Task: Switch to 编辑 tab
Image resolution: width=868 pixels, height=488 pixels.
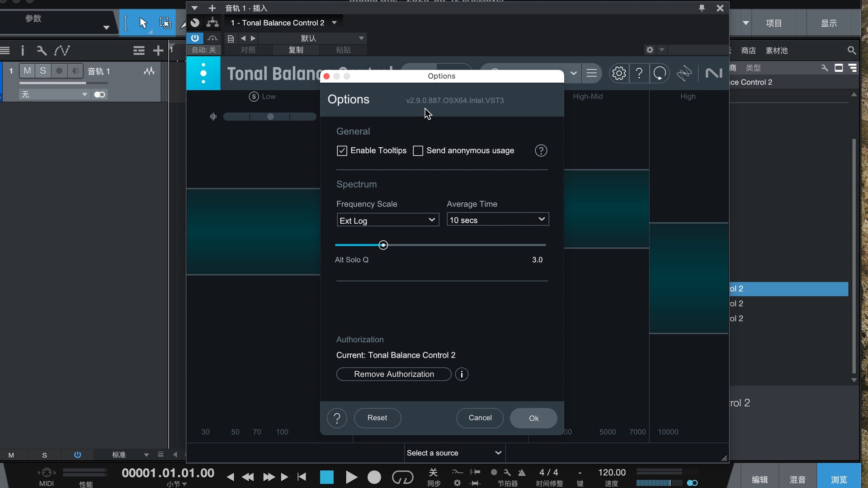Action: (759, 479)
